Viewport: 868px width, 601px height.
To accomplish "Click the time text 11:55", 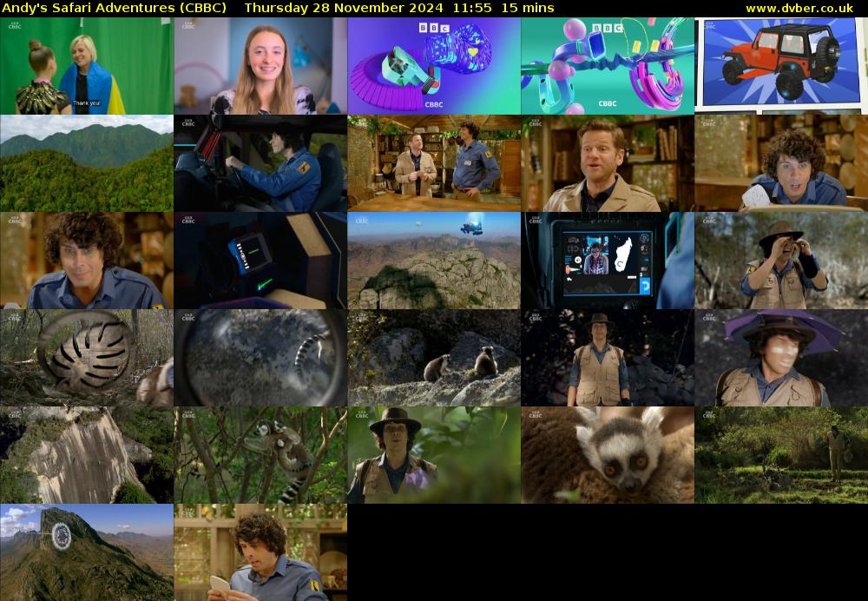I will click(472, 8).
